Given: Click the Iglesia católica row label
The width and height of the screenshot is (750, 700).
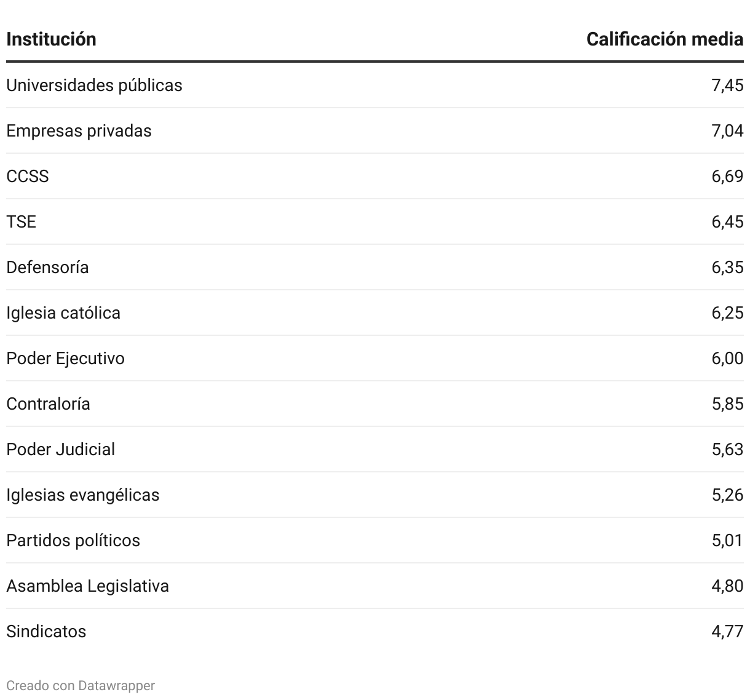Looking at the screenshot, I should point(63,312).
